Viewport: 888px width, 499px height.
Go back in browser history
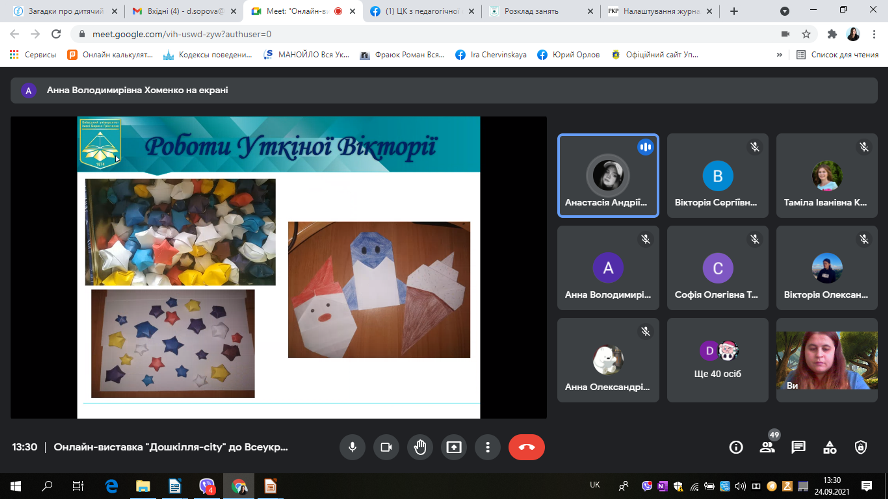point(15,34)
